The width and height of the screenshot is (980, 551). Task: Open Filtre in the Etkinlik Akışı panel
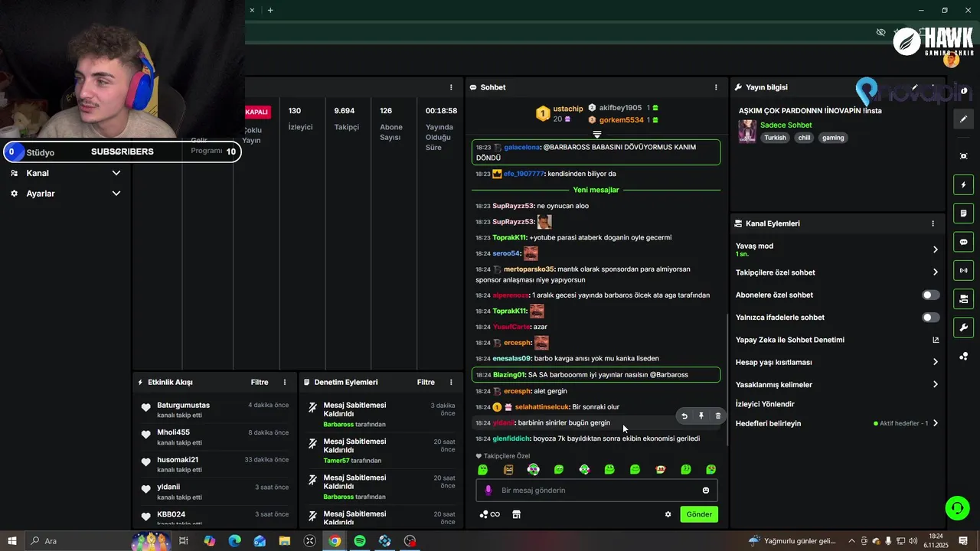[x=260, y=382]
